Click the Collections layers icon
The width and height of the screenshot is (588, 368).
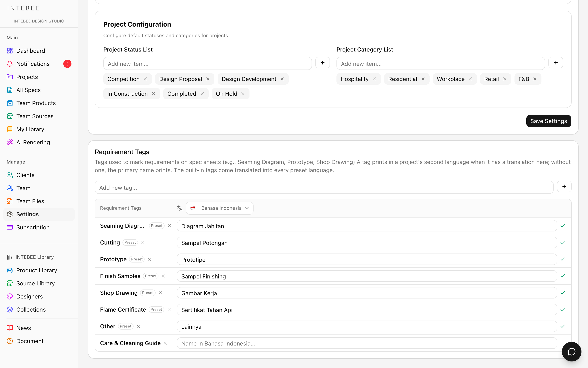tap(10, 310)
